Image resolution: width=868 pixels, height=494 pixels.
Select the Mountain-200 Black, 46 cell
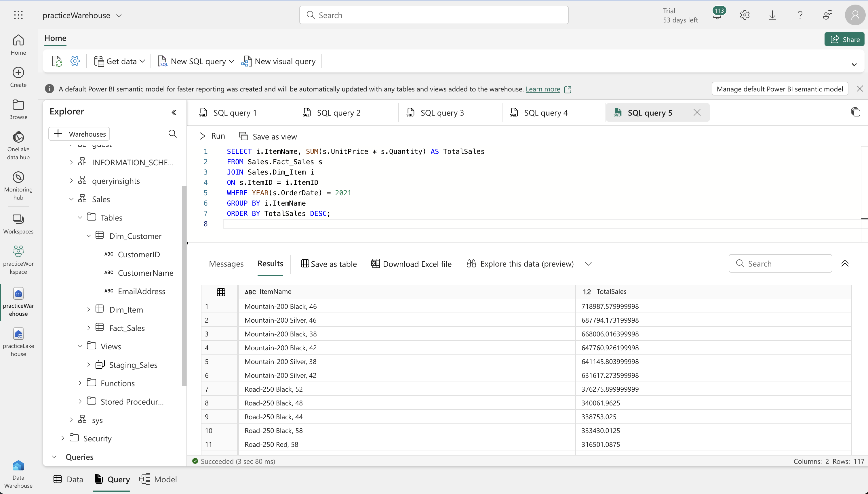point(407,306)
